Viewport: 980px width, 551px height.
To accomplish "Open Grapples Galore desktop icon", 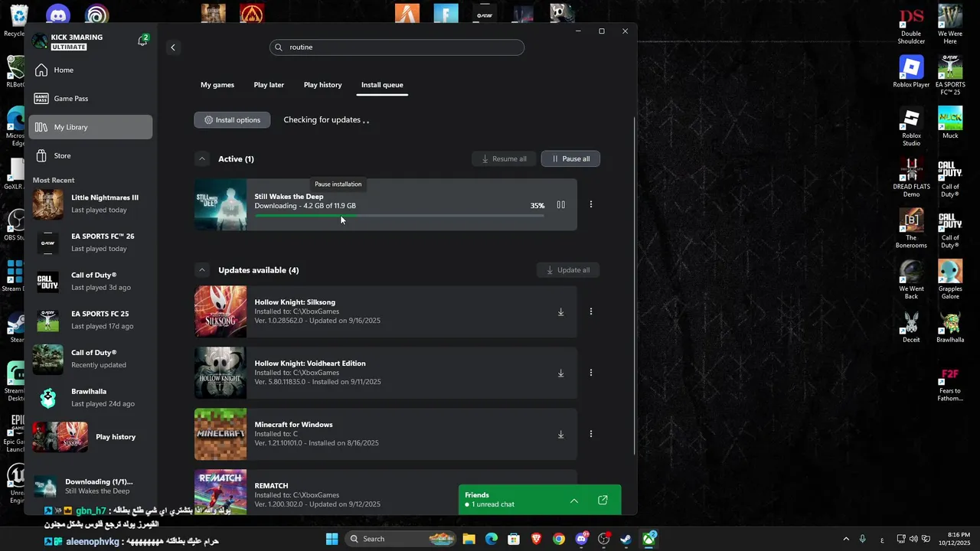I will 950,280.
